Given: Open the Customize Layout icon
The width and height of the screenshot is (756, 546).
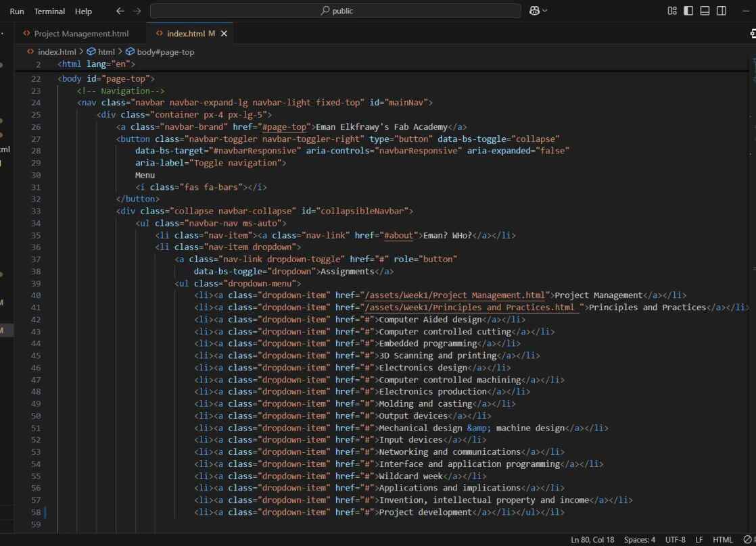Looking at the screenshot, I should [x=672, y=11].
